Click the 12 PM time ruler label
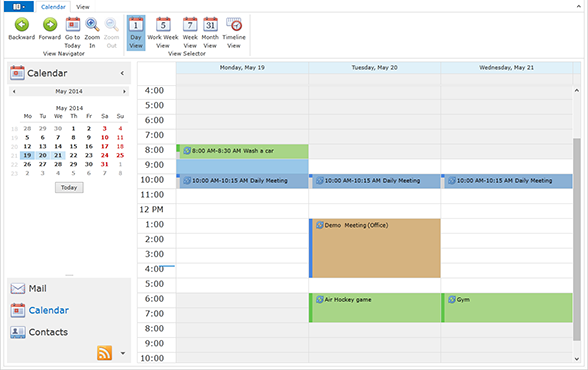 coord(152,210)
